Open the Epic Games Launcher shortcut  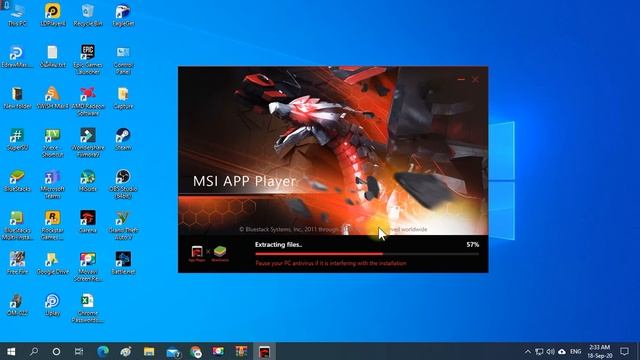pyautogui.click(x=88, y=60)
